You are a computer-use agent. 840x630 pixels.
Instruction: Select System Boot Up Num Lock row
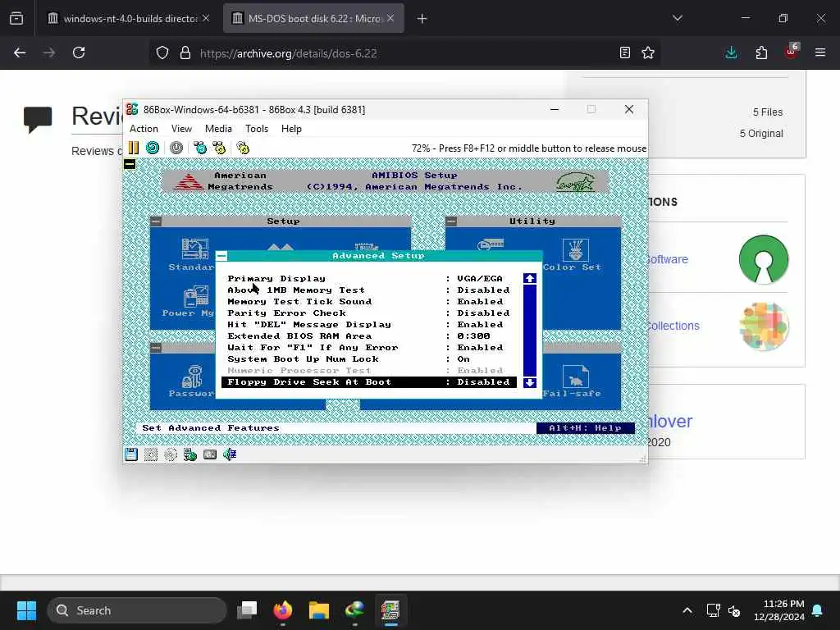click(369, 359)
